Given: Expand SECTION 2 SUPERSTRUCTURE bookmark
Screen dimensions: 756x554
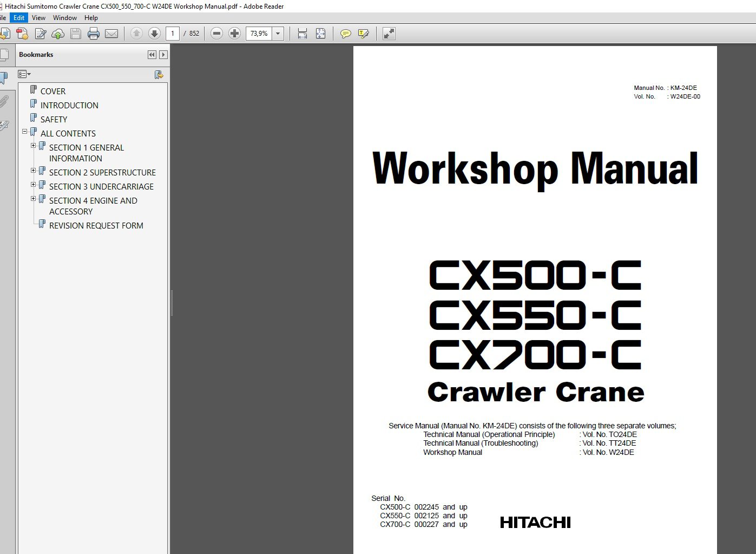Looking at the screenshot, I should [34, 171].
